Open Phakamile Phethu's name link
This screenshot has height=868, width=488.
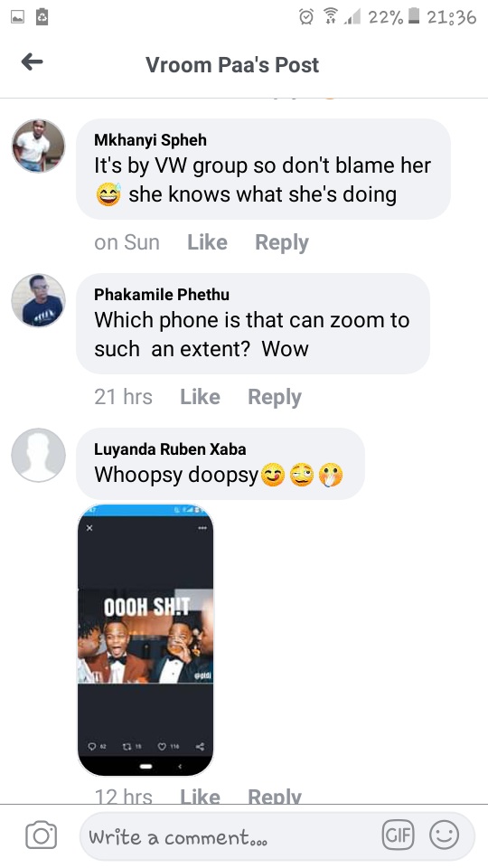pyautogui.click(x=162, y=295)
